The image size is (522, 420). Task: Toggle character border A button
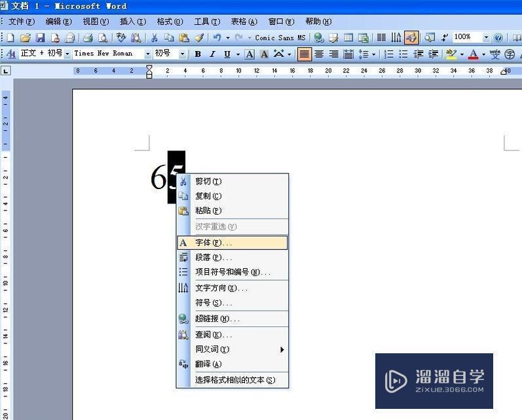pos(250,54)
